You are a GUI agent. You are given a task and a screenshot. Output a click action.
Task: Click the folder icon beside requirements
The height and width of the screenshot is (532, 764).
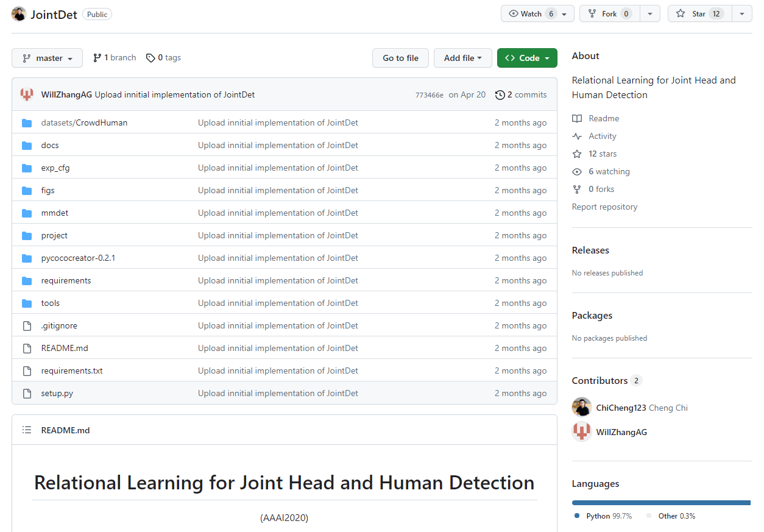[27, 280]
